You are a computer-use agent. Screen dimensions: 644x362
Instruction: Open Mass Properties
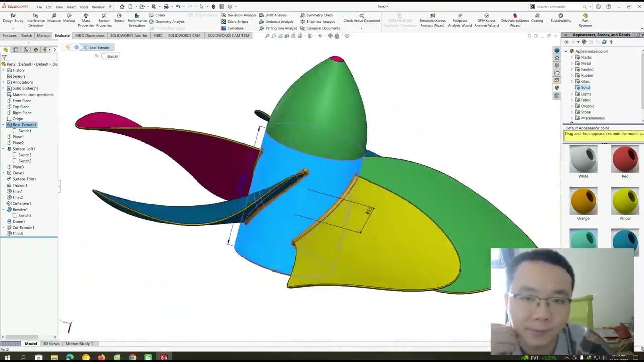coord(86,20)
